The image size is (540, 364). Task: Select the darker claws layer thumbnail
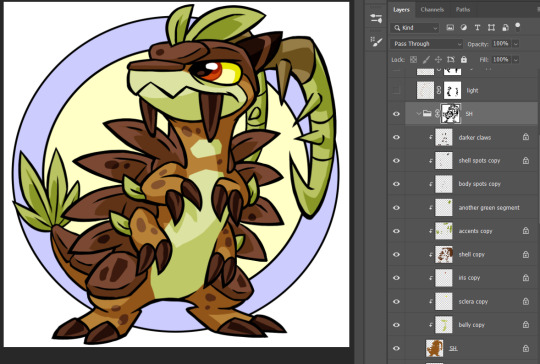pyautogui.click(x=444, y=137)
